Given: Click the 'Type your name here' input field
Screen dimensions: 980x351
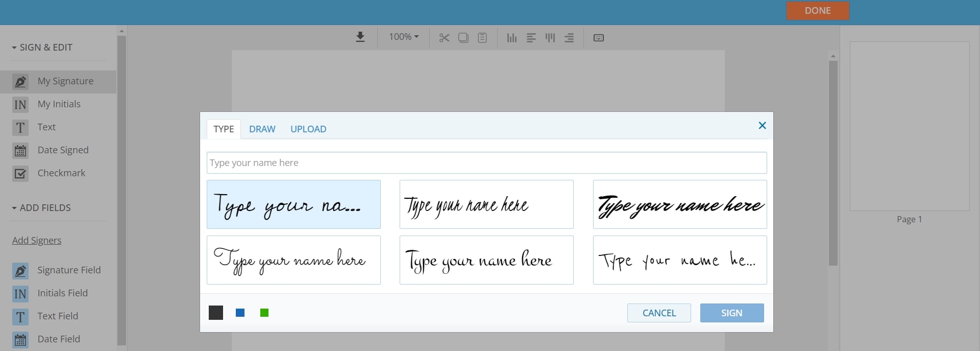Looking at the screenshot, I should (486, 163).
